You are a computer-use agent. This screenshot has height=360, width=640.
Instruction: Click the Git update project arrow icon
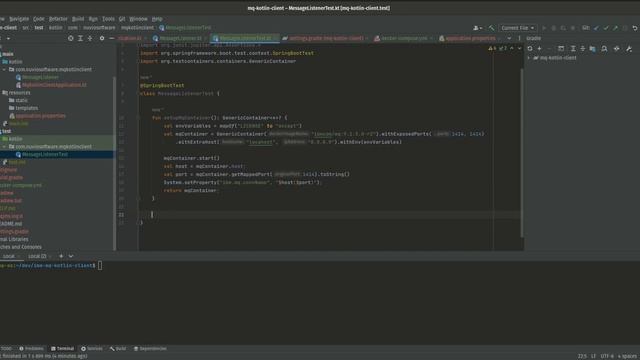coord(597,28)
